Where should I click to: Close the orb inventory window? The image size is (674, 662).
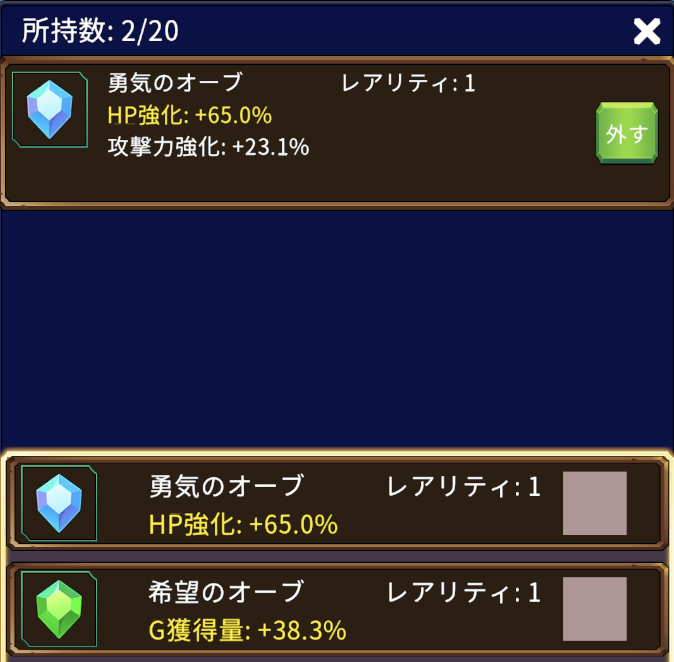[x=647, y=31]
